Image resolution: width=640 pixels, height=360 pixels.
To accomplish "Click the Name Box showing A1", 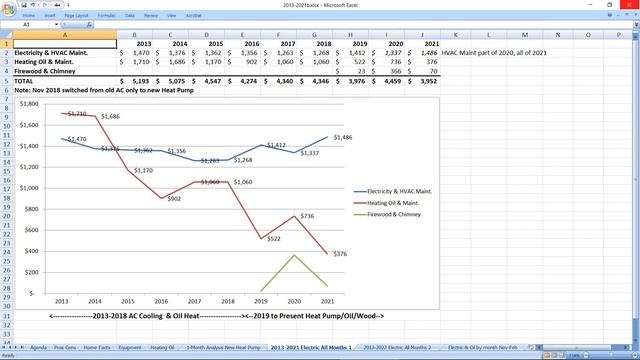I will 27,25.
